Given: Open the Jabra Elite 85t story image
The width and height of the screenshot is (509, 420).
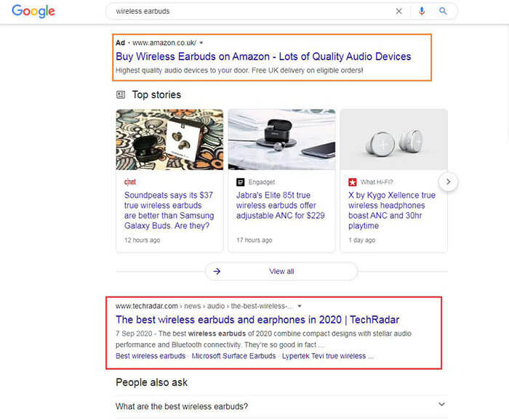Looking at the screenshot, I should click(x=281, y=140).
